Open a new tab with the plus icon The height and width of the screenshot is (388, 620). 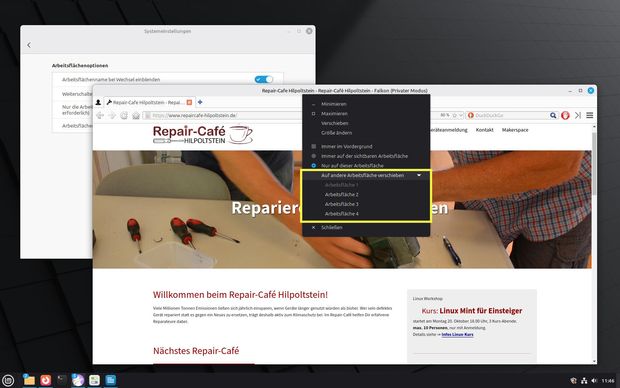pos(200,102)
